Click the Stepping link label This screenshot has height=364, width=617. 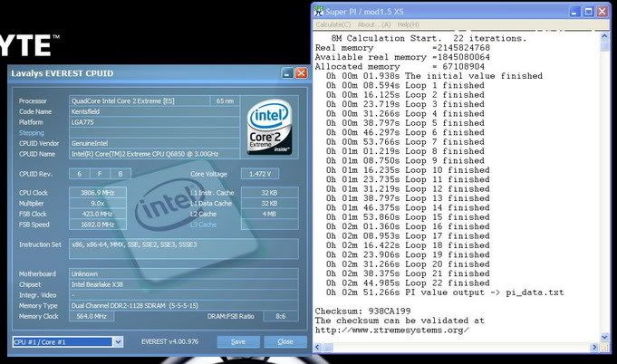tap(32, 133)
